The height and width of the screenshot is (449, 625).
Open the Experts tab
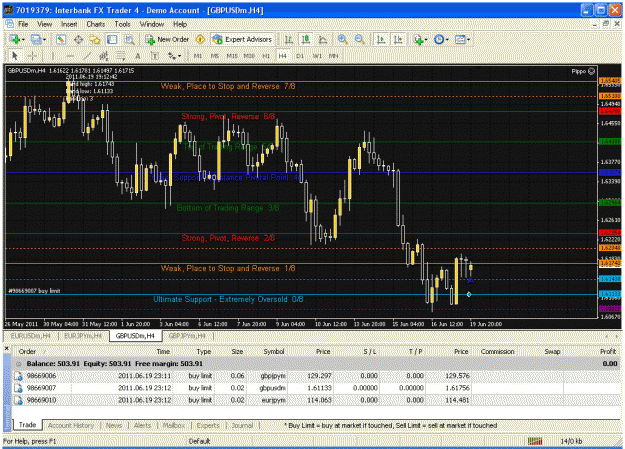pos(208,425)
